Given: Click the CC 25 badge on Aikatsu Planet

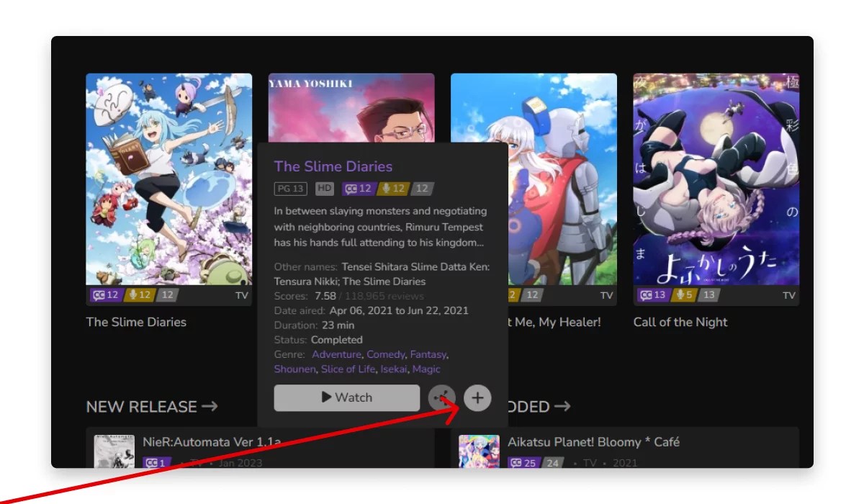Looking at the screenshot, I should (523, 463).
